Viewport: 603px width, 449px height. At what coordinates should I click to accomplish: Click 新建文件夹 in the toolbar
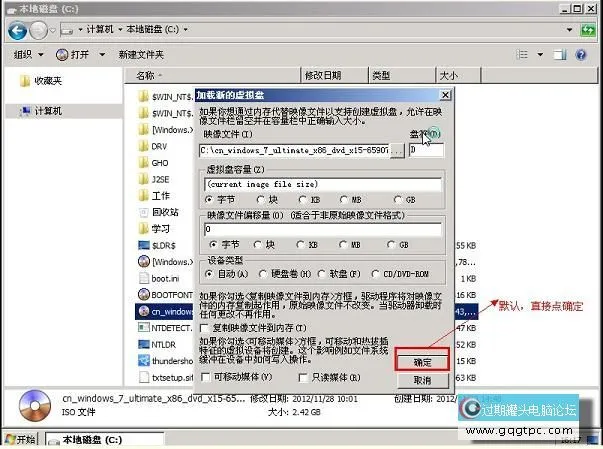pyautogui.click(x=141, y=55)
